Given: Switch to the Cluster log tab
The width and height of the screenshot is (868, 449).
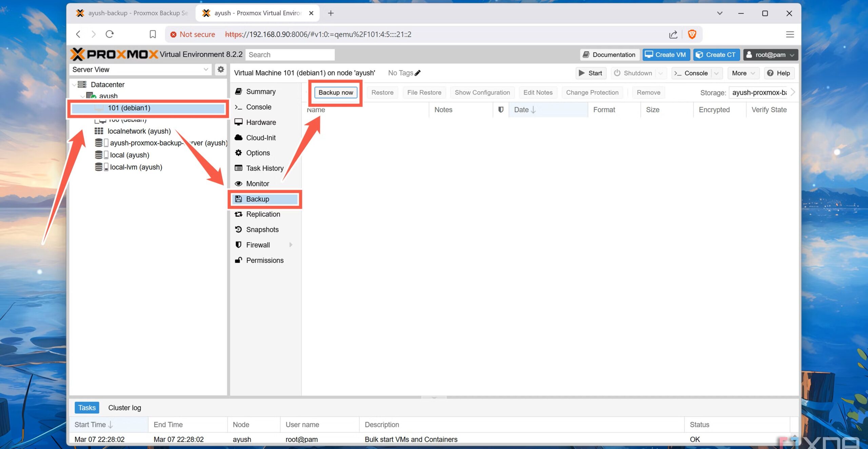Looking at the screenshot, I should coord(124,407).
